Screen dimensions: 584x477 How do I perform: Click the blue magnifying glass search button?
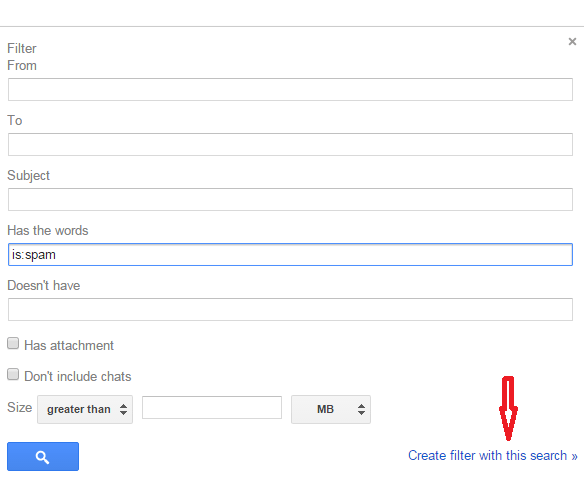pyautogui.click(x=43, y=456)
